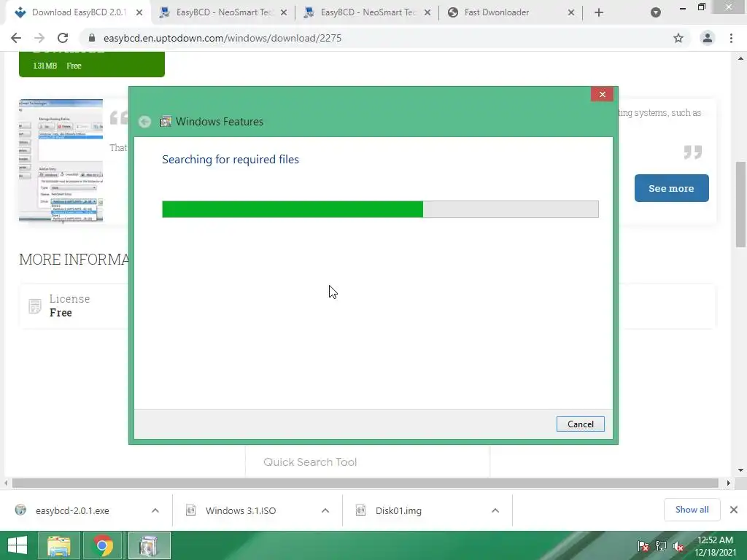
Task: Open the Chrome profile avatar menu
Action: pyautogui.click(x=708, y=38)
